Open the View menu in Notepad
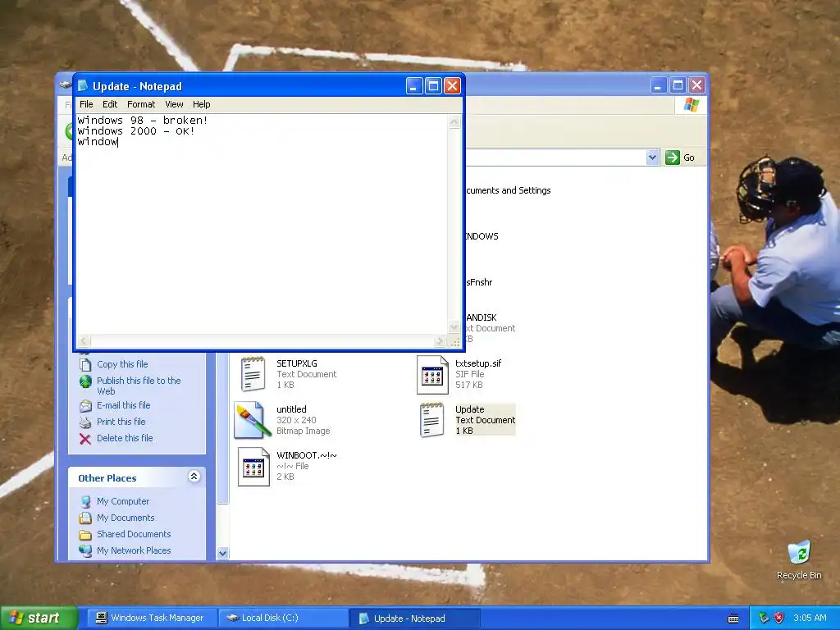 tap(174, 104)
